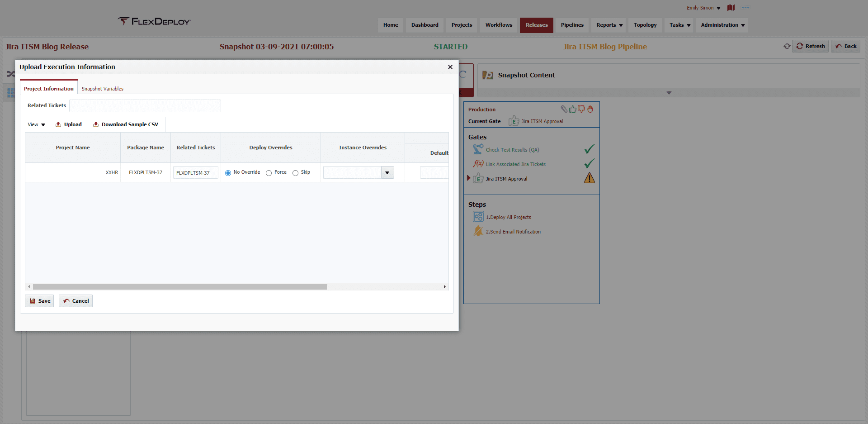Click the arrow marker beside Jira ITSM Approval gate
This screenshot has height=424, width=868.
pyautogui.click(x=469, y=178)
